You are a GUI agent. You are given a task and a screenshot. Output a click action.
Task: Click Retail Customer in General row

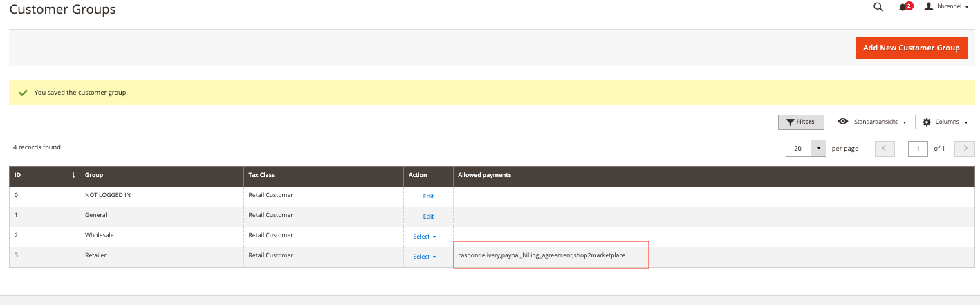point(270,215)
